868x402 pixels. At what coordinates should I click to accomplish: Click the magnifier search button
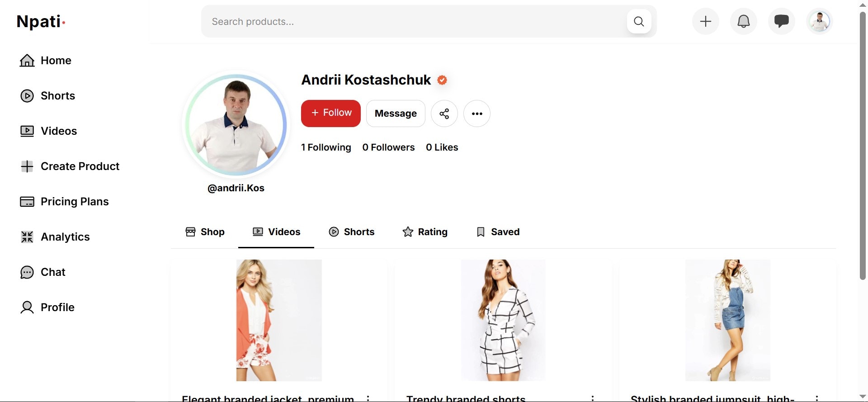coord(639,21)
